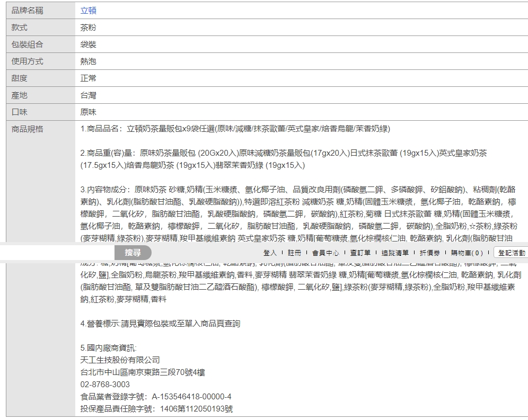Select the 茶粉 value
Viewport: 528px width, 420px height.
88,28
